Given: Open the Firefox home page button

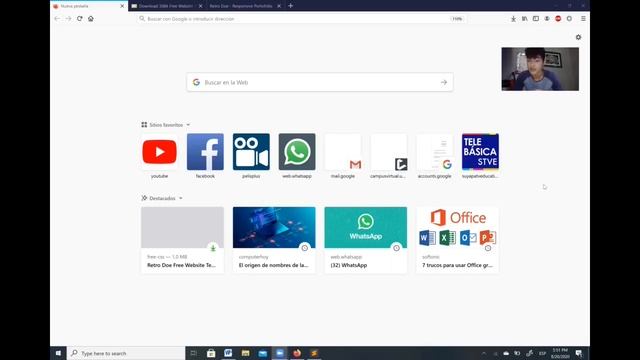Looking at the screenshot, I should (91, 19).
